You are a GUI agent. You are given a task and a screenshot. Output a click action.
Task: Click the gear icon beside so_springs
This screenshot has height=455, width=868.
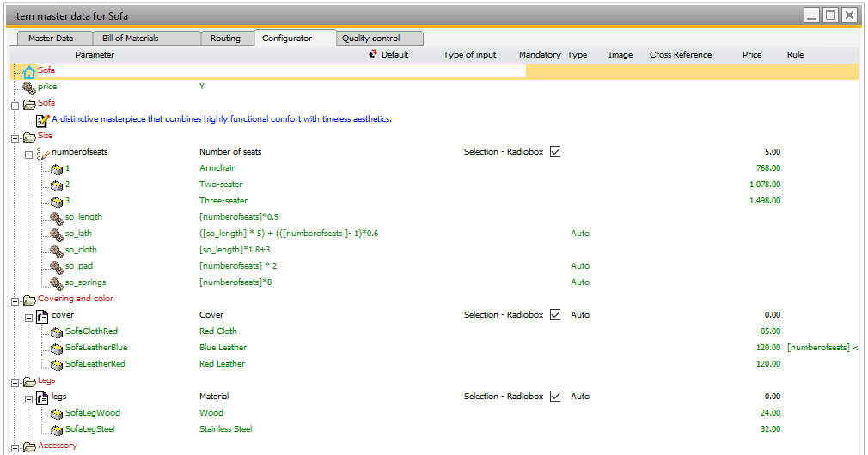[57, 282]
